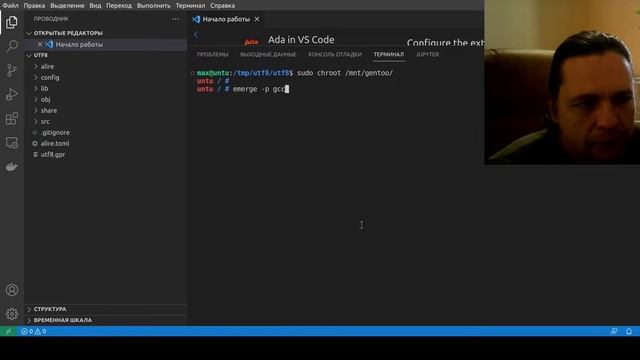Close the Начало работы editor tab
640x360 pixels.
point(257,19)
